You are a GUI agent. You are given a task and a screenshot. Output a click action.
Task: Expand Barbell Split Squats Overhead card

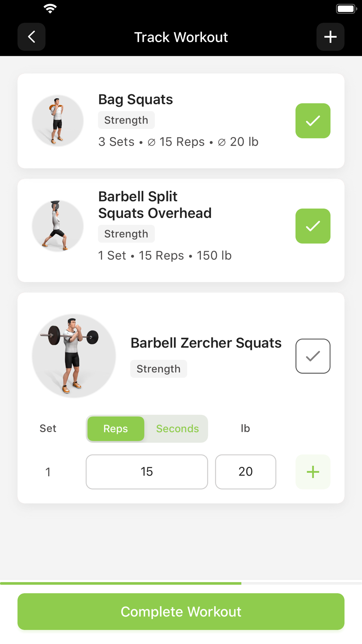pyautogui.click(x=155, y=205)
